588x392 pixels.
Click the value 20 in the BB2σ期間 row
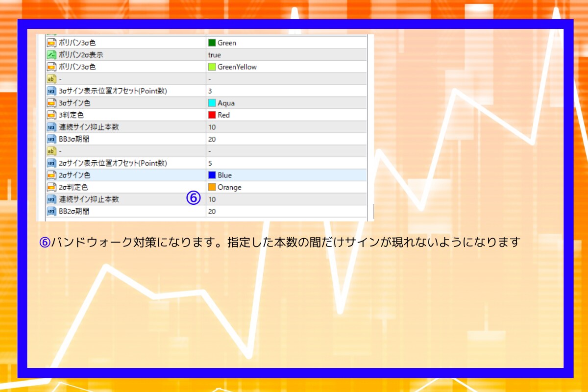click(212, 211)
